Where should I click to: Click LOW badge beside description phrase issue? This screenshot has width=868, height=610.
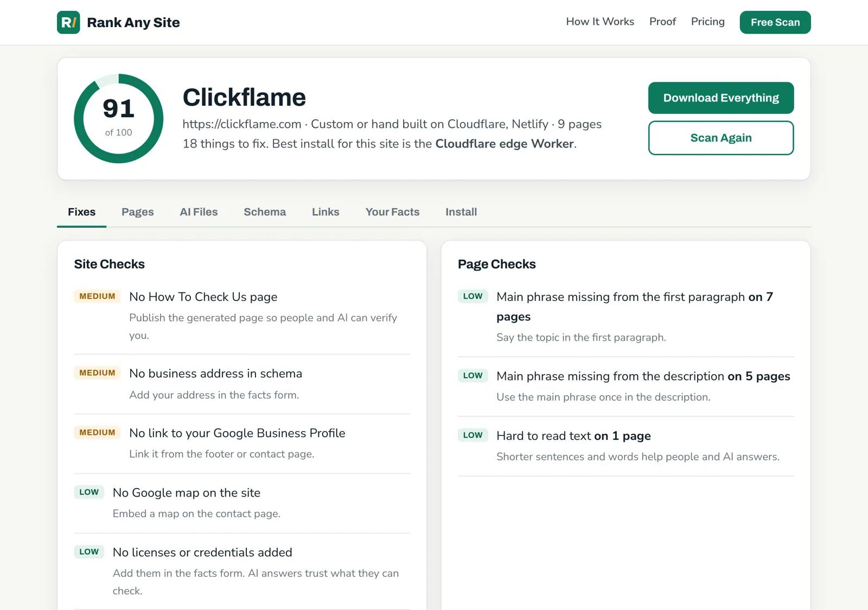(473, 375)
